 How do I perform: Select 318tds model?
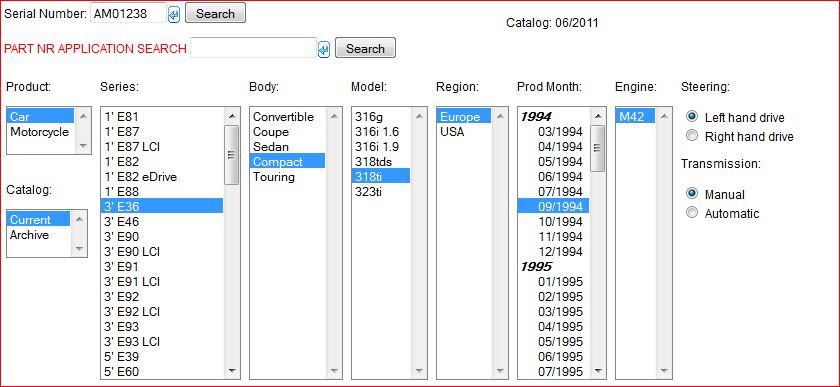[x=381, y=161]
